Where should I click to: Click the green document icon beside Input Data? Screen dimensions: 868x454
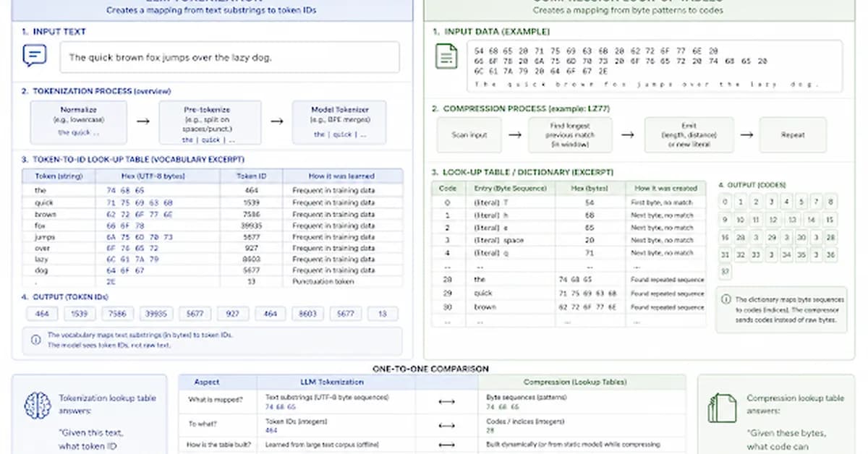446,56
